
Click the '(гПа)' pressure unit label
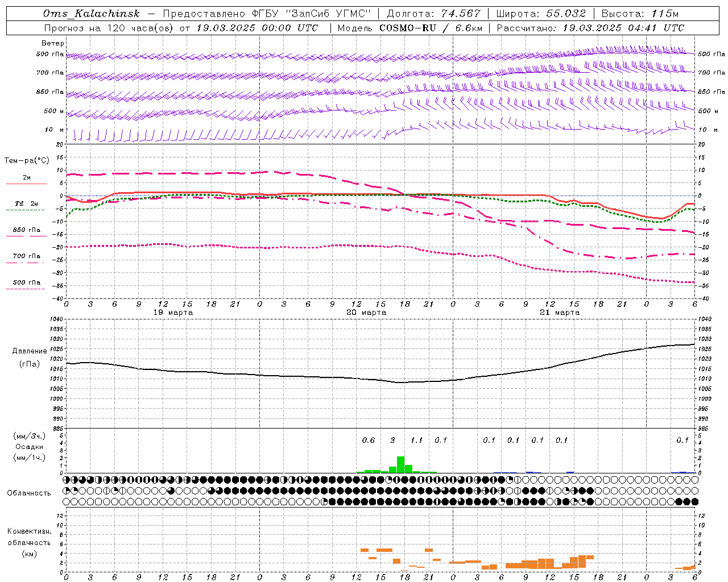29,364
